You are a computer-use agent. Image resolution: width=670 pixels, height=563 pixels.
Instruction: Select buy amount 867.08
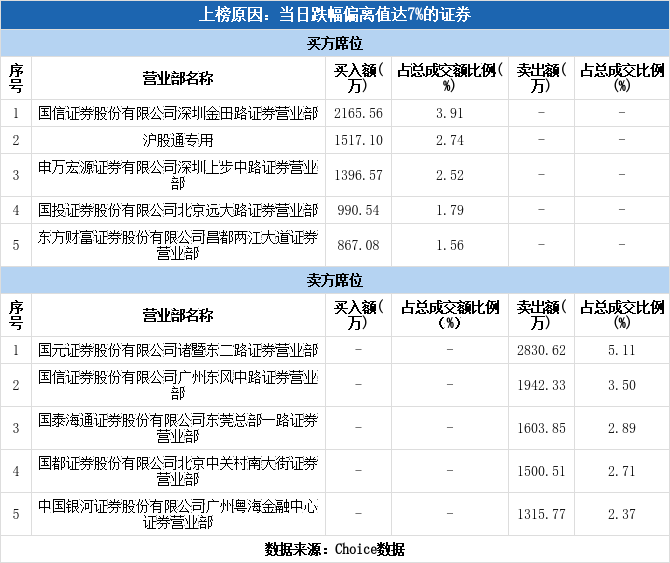[x=359, y=245]
